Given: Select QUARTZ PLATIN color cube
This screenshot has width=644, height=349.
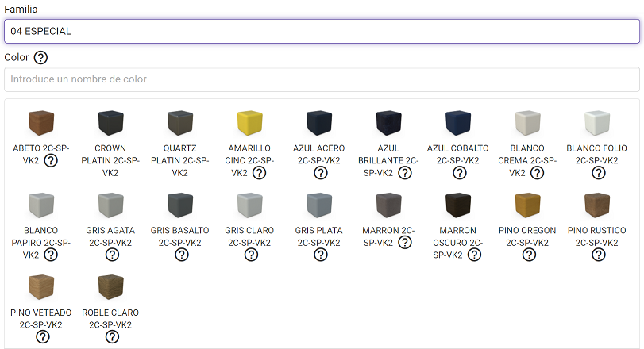Looking at the screenshot, I should click(180, 124).
